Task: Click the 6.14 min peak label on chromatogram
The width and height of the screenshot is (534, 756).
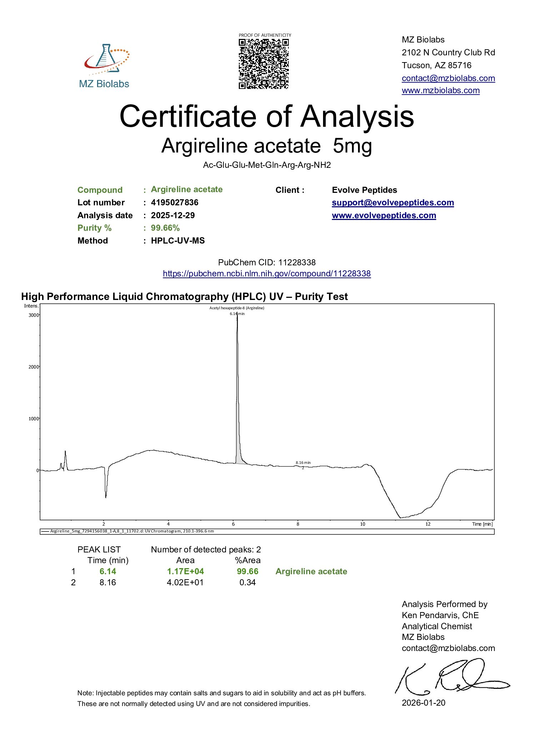Action: point(237,314)
